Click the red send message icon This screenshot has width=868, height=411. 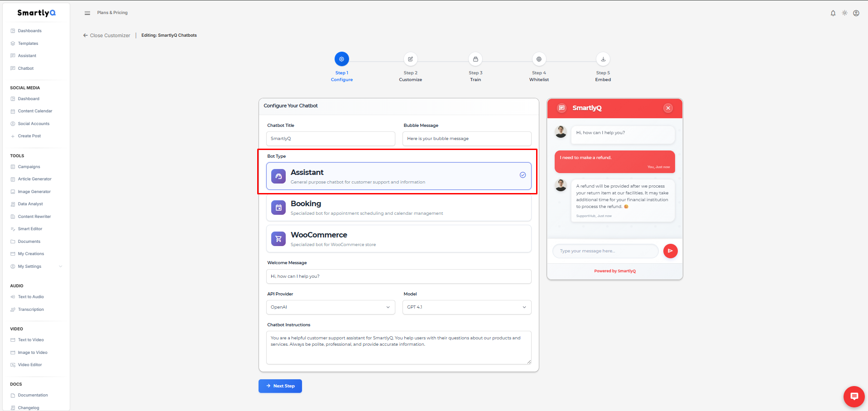[x=671, y=251]
